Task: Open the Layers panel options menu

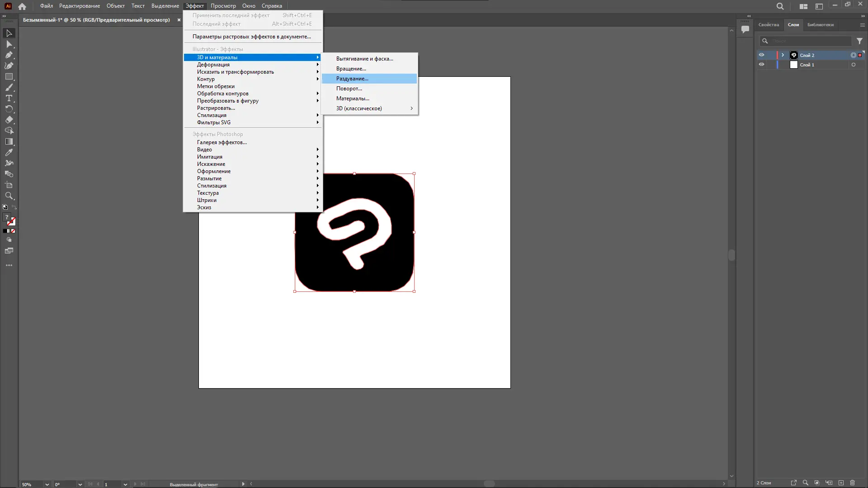Action: click(862, 25)
